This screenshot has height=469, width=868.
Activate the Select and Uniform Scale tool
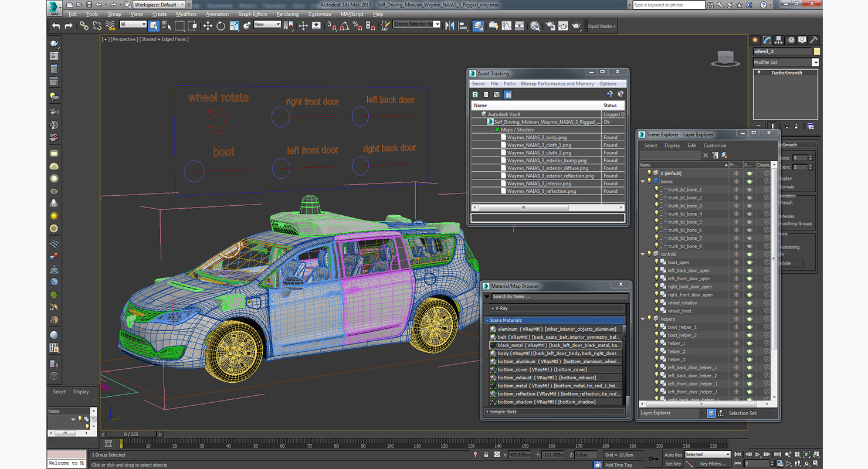click(x=234, y=26)
